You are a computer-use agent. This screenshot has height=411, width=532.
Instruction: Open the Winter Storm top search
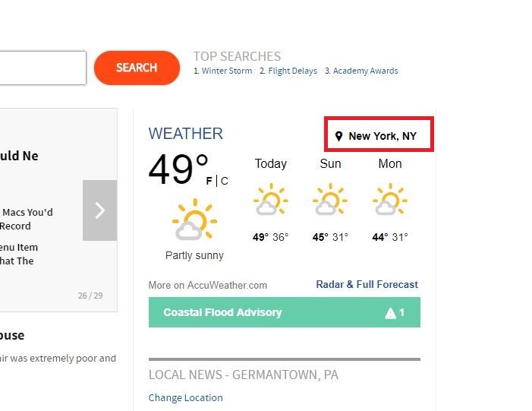(226, 71)
